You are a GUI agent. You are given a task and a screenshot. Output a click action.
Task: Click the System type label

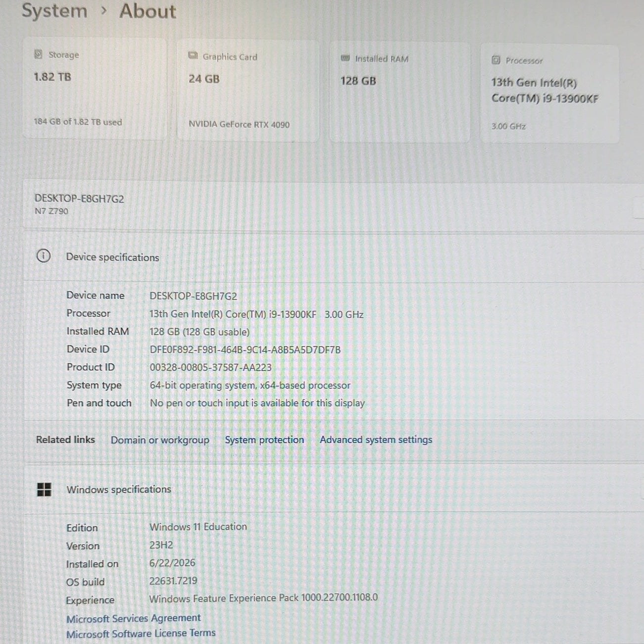(x=94, y=385)
